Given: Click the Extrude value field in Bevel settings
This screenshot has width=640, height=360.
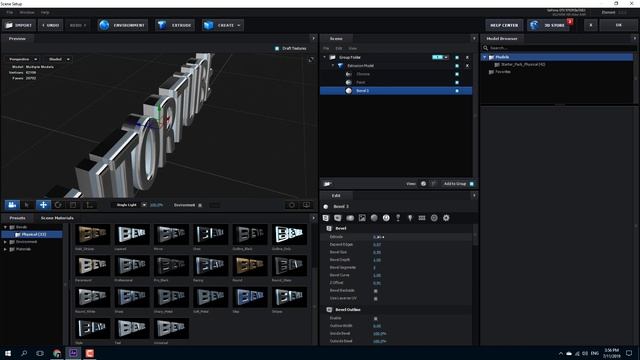Looking at the screenshot, I should pyautogui.click(x=378, y=237).
